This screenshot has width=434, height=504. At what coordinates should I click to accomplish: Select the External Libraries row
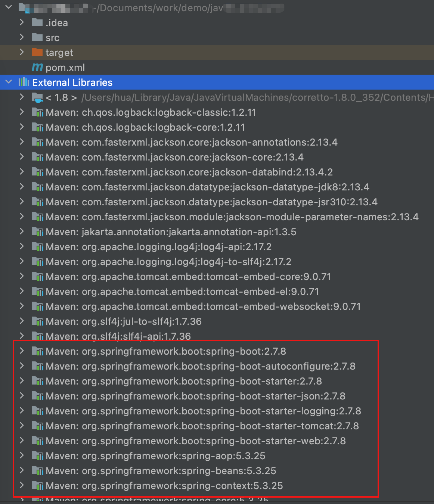tap(217, 82)
